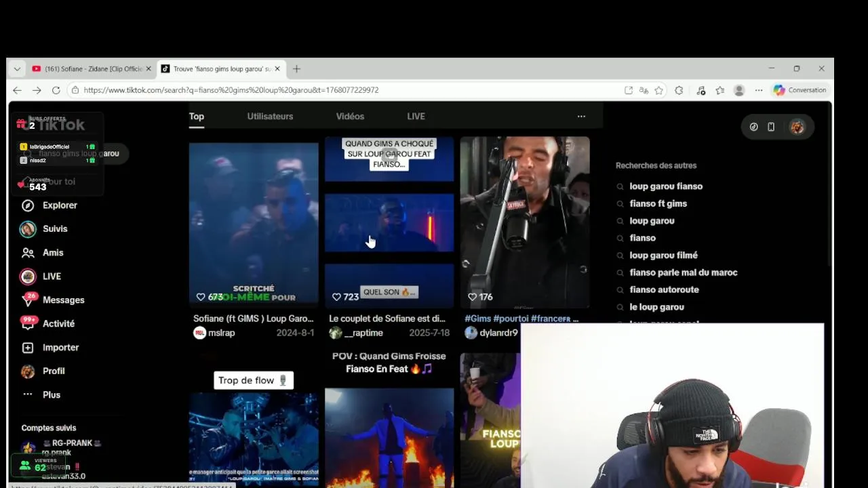
Task: Open the 'Quand Gims Froisse Fianso' video
Action: coord(389,420)
